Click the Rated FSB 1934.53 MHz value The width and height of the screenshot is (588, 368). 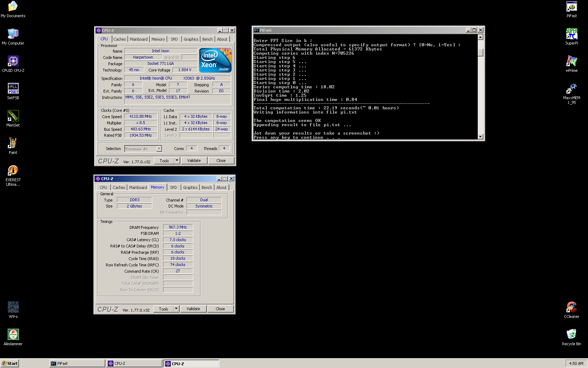click(141, 135)
